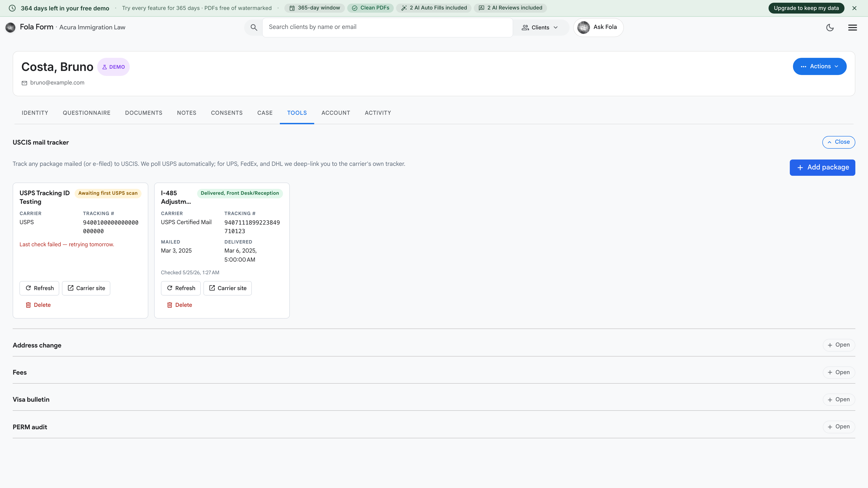Screen dimensions: 868x488
Task: Select the TOOLS tab
Action: 297,113
